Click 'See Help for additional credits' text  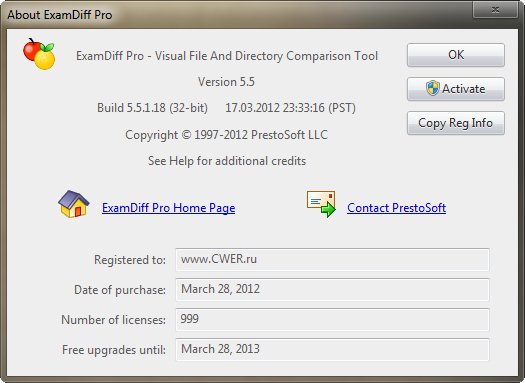227,161
